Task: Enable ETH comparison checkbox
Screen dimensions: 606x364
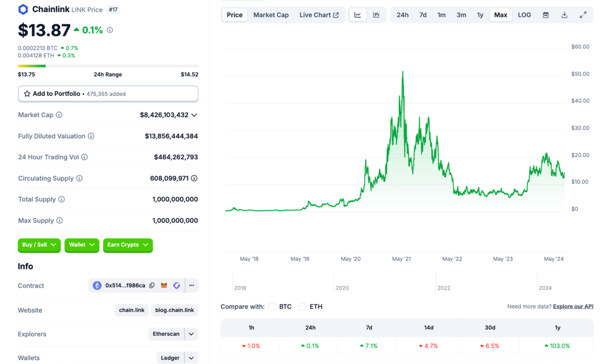Action: [x=302, y=306]
